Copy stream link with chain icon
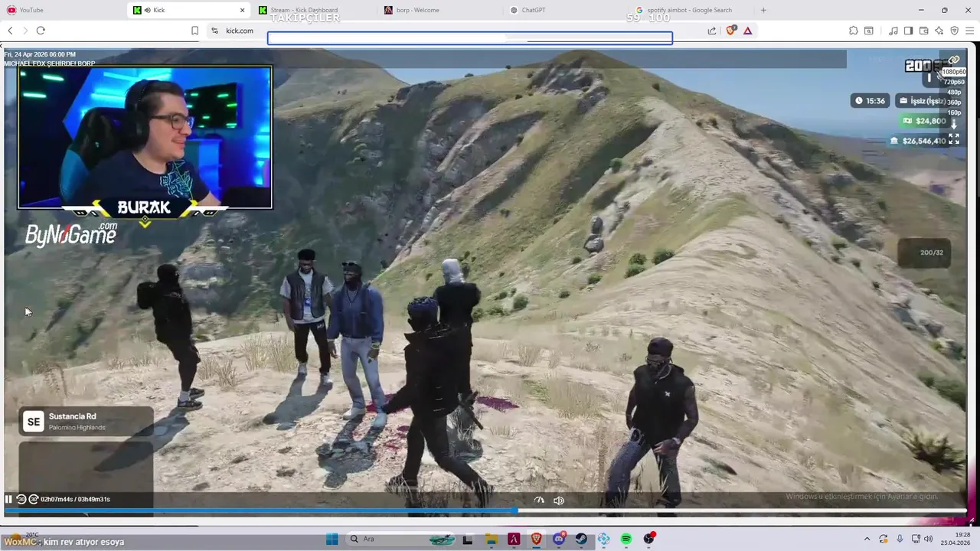This screenshot has width=980, height=551. [954, 60]
